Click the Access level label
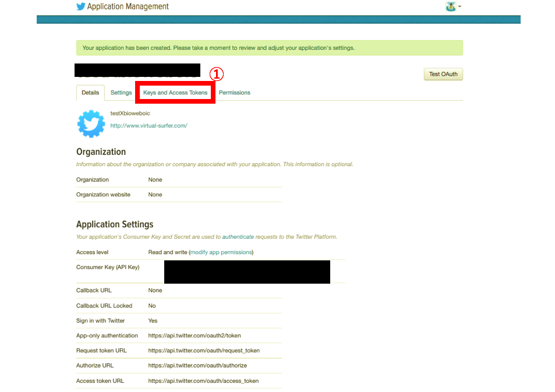 pos(92,252)
